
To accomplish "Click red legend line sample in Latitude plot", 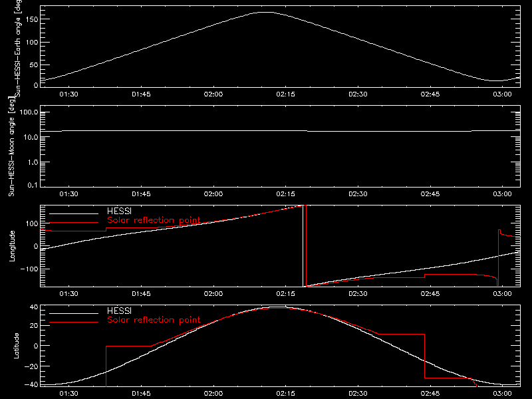I will pos(74,323).
